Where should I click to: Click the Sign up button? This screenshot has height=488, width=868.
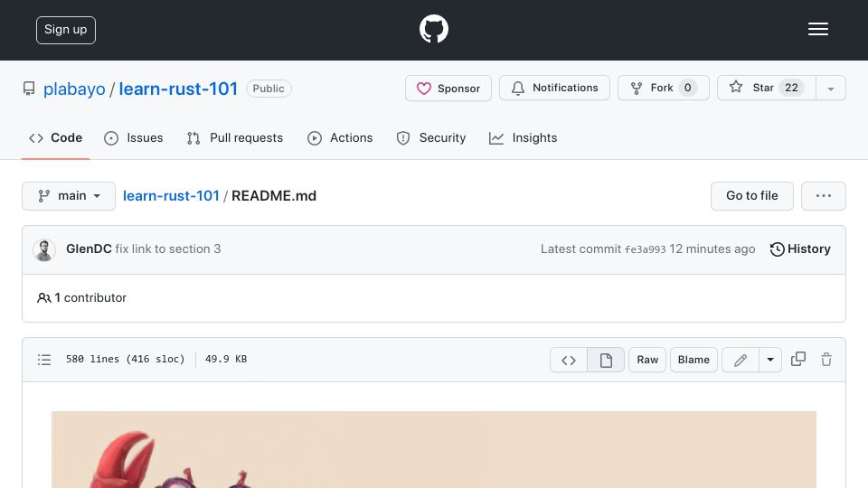click(x=66, y=30)
